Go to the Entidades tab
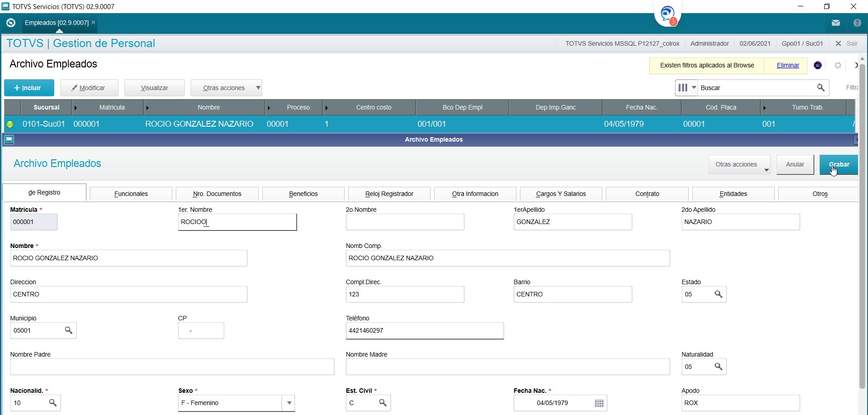This screenshot has height=415, width=868. [x=733, y=194]
